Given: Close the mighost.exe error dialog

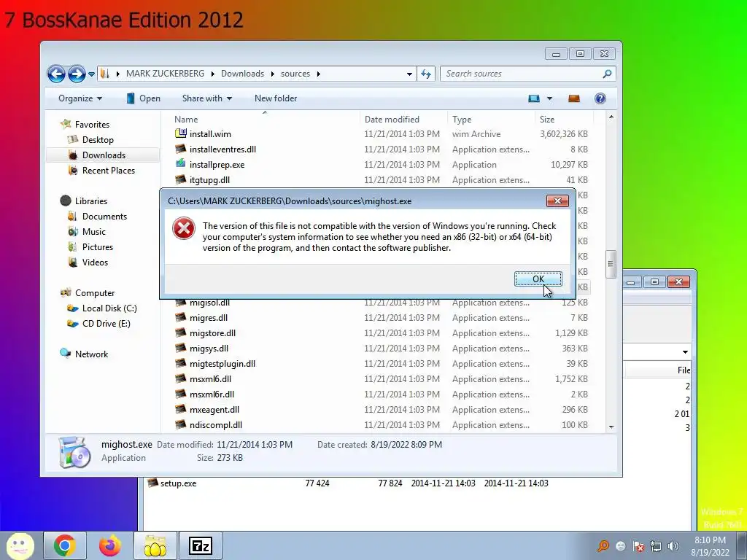Looking at the screenshot, I should 557,201.
